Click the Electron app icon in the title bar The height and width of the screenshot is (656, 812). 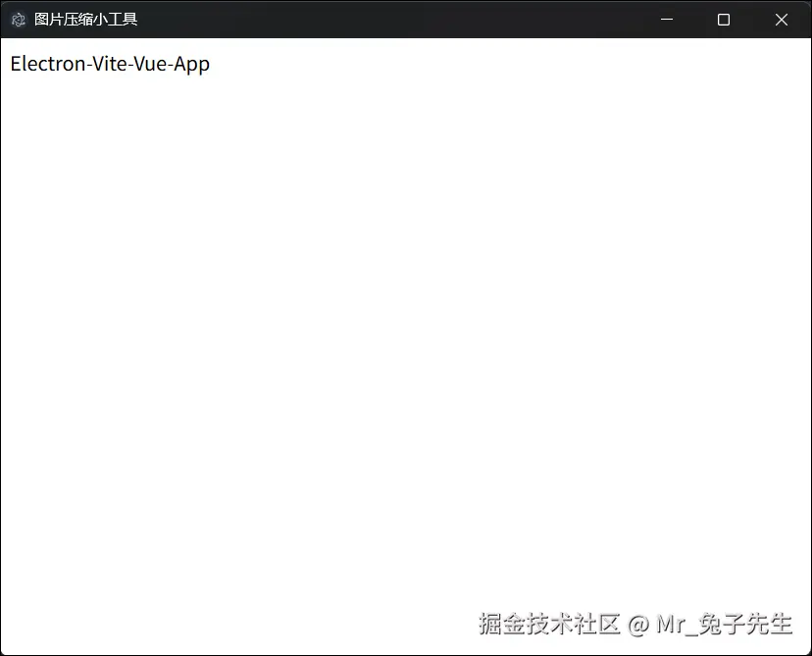[x=18, y=19]
